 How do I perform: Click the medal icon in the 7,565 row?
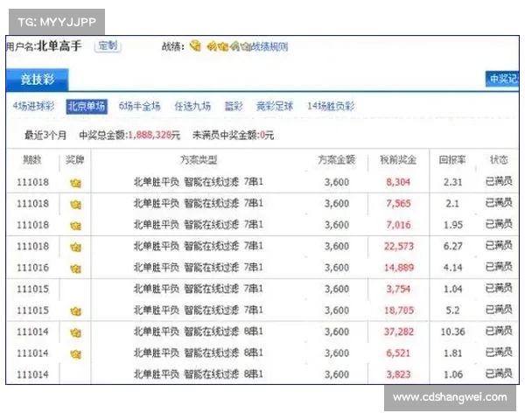tap(75, 205)
